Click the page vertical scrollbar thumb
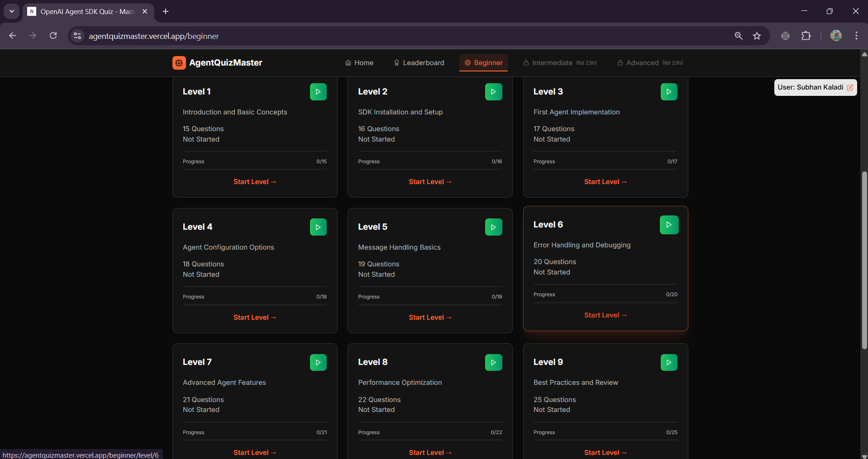The width and height of the screenshot is (868, 459). tap(864, 260)
